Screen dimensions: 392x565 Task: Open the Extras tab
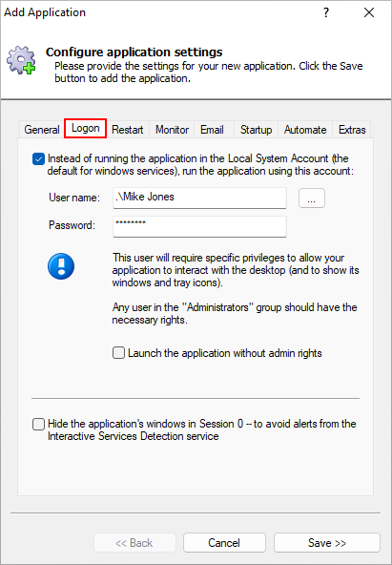point(352,130)
